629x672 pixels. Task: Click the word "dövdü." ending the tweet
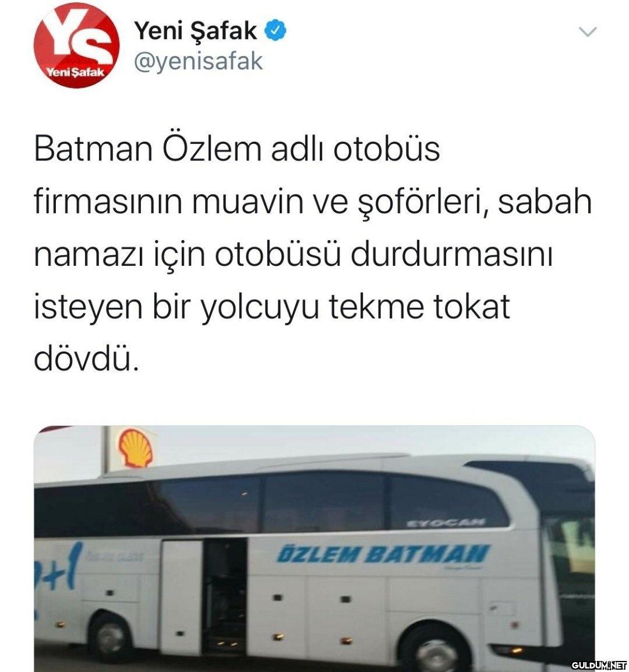[x=87, y=358]
